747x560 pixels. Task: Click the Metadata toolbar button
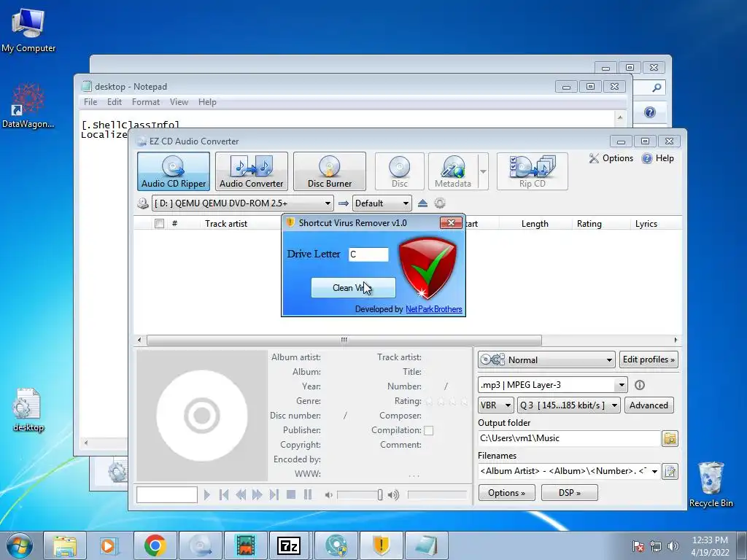452,171
